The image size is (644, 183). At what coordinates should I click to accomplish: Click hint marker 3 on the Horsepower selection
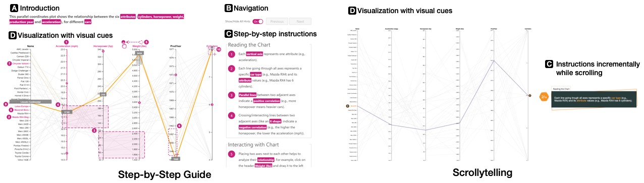(x=94, y=130)
